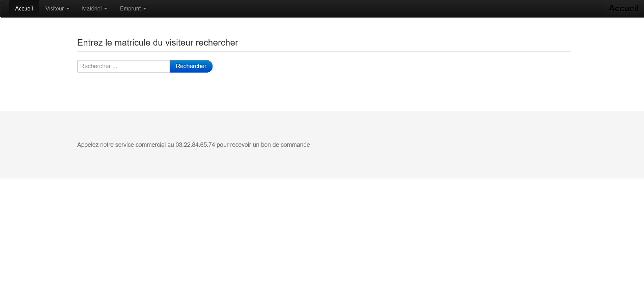Screen dimensions: 644x297
Task: Click the caret arrow beside Emprunt
Action: pos(145,9)
